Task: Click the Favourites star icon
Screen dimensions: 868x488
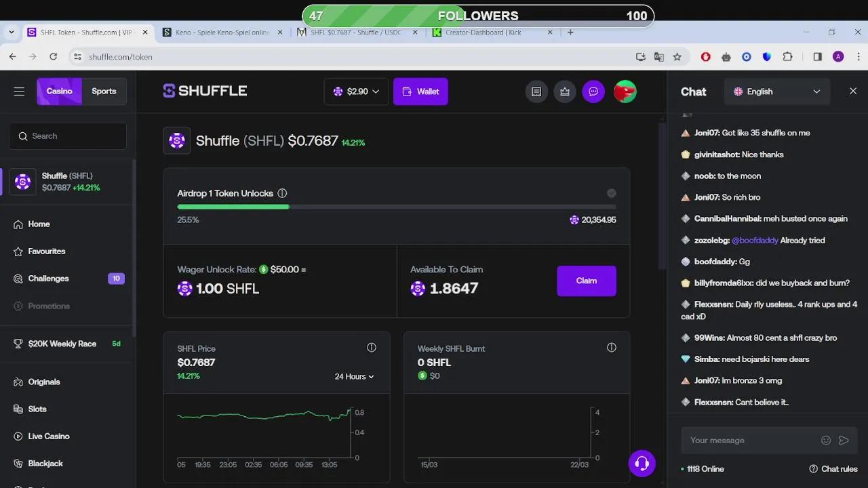Action: coord(18,251)
